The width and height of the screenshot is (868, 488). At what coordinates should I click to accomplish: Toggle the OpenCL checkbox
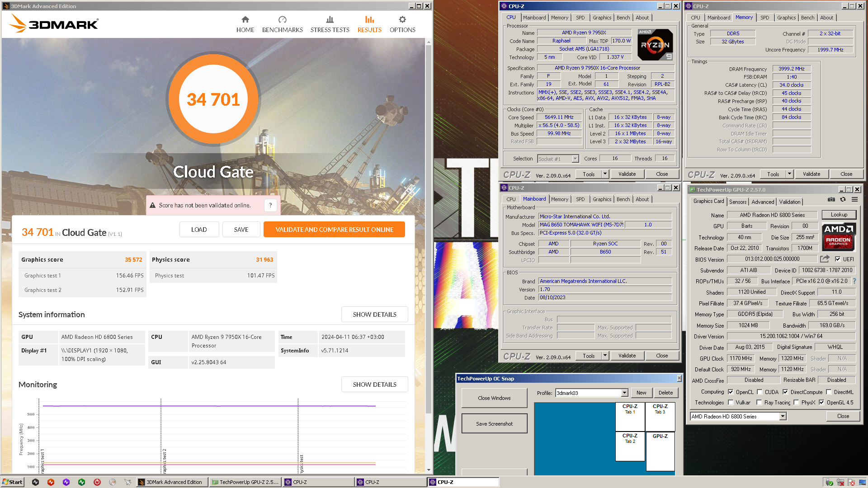(x=731, y=392)
